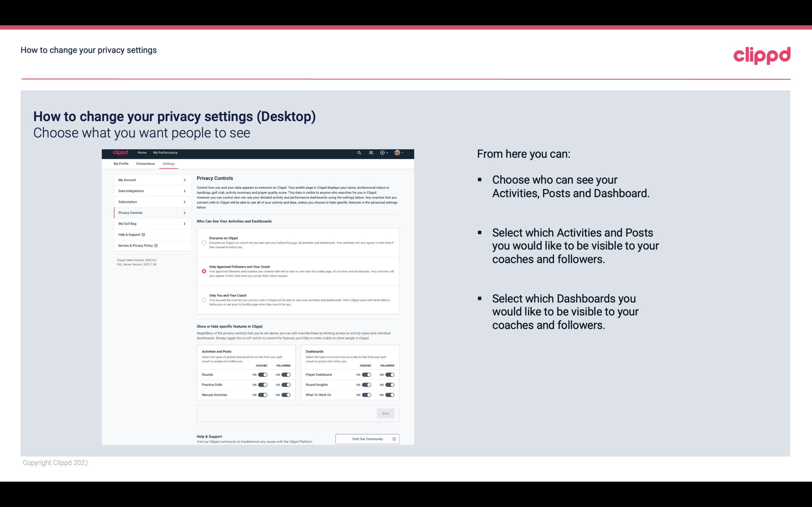Select the My Performance nav icon
This screenshot has width=812, height=507.
[x=166, y=153]
